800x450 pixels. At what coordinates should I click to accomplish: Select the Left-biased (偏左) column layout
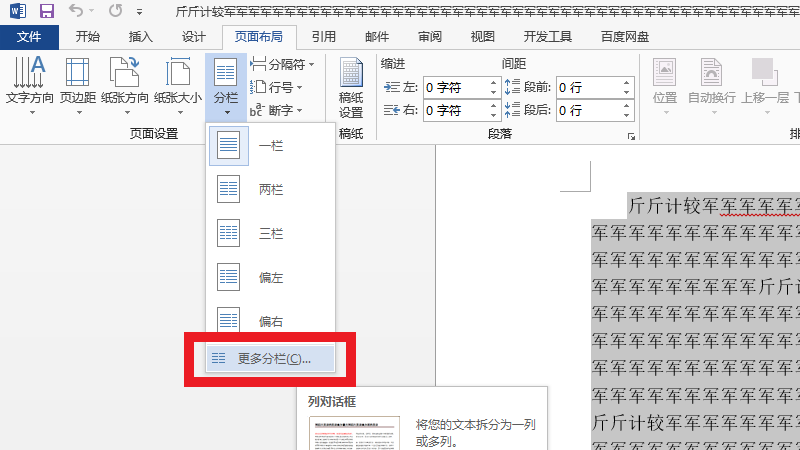[x=268, y=277]
